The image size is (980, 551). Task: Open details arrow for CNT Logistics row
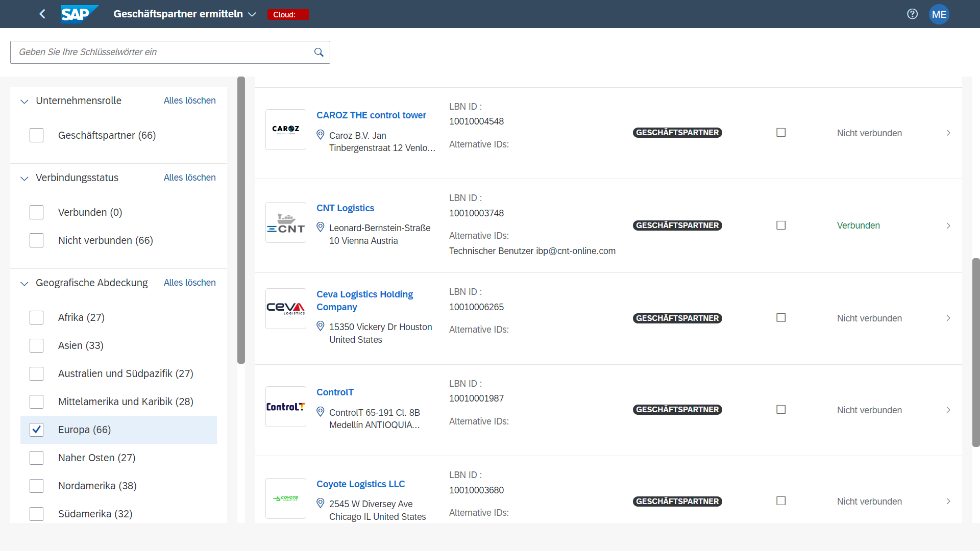click(948, 226)
